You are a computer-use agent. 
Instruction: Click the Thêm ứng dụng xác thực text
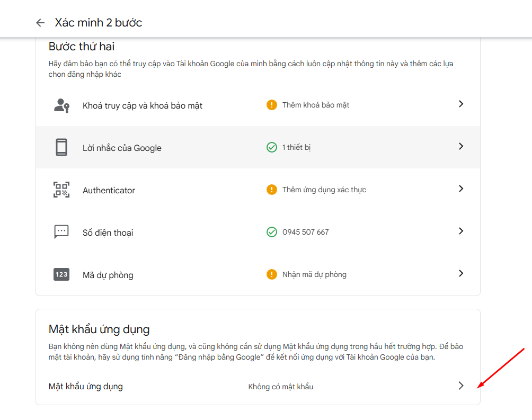point(324,190)
